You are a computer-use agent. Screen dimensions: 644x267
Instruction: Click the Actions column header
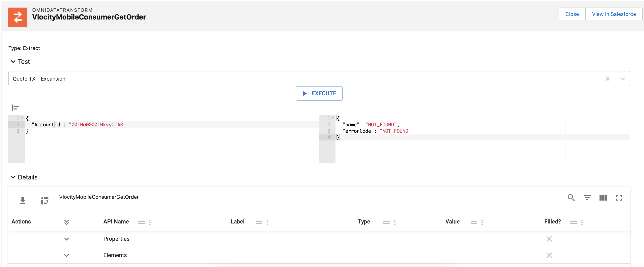(x=21, y=222)
